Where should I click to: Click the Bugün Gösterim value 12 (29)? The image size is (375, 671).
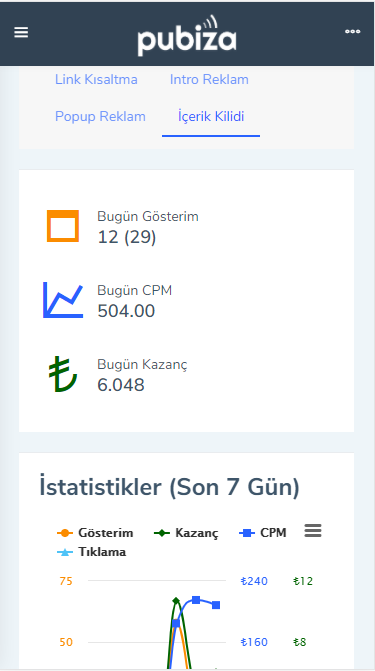pos(127,237)
